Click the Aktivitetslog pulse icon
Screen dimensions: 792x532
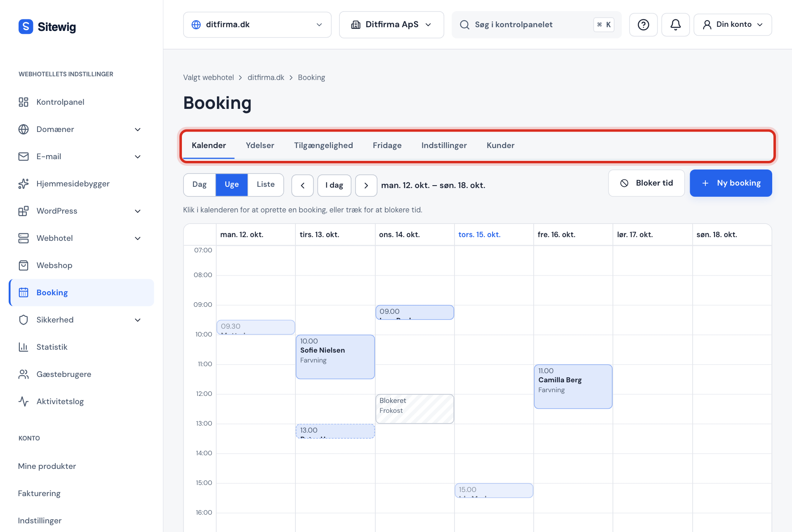click(x=24, y=401)
